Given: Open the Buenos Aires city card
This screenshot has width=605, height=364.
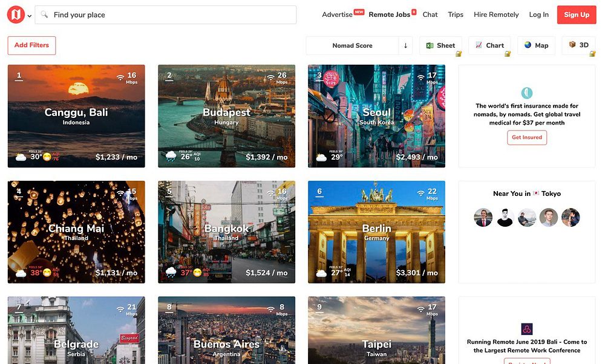Looking at the screenshot, I should 226,331.
